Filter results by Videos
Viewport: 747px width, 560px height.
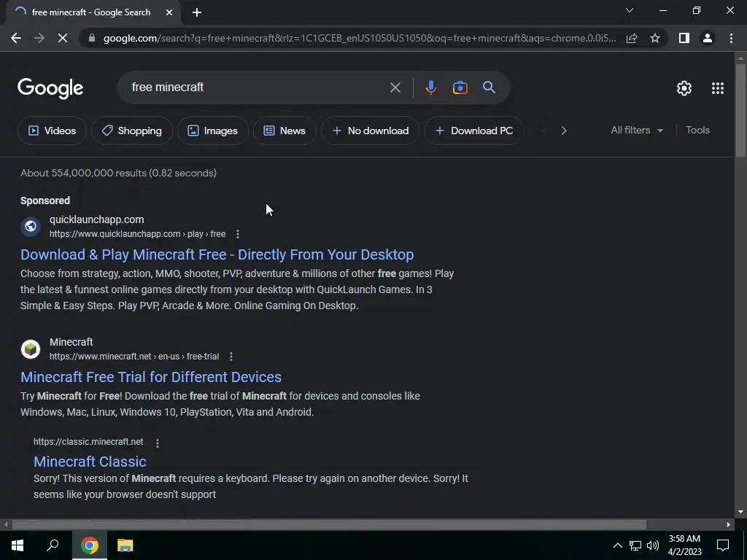[53, 131]
